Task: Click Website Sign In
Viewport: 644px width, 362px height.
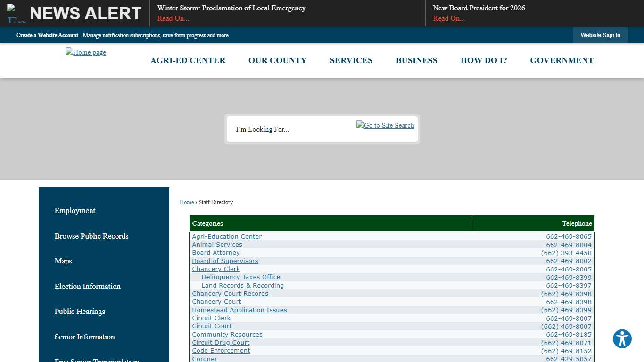Action: click(x=600, y=35)
